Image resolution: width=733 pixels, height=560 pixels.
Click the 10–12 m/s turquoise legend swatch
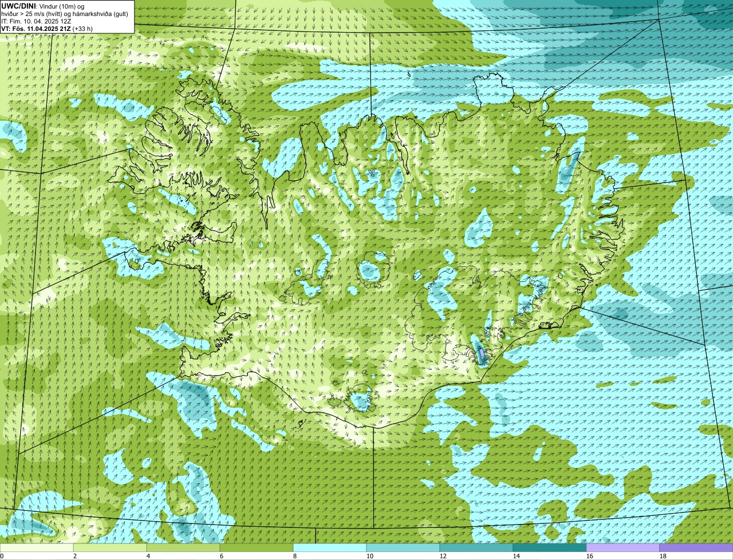tap(403, 547)
